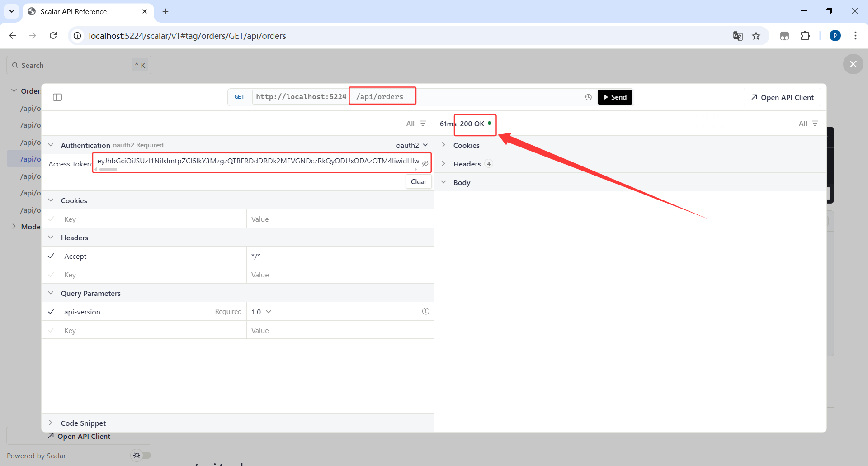
Task: Select the highlighted /api/o endpoint in the sidebar
Action: pyautogui.click(x=30, y=159)
